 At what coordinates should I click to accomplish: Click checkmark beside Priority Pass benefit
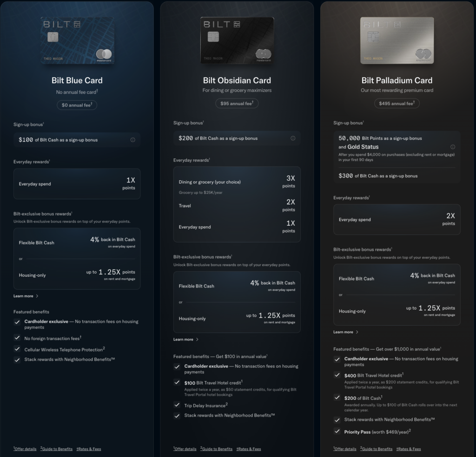337,431
